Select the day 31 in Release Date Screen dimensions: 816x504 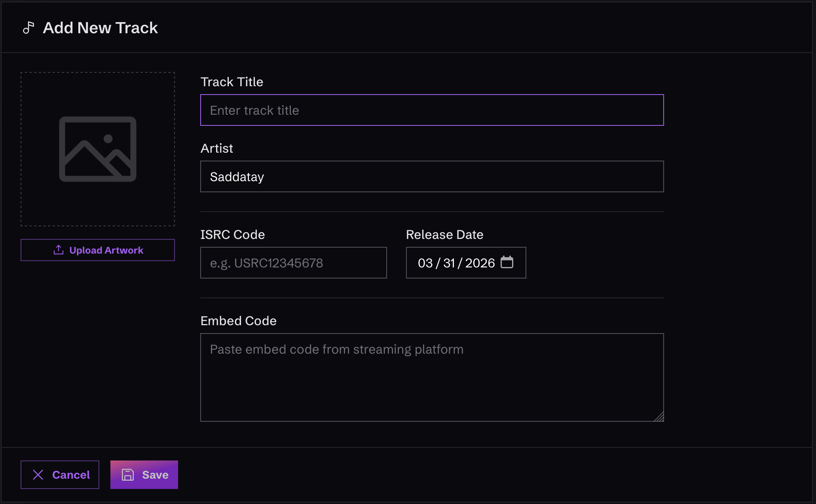(449, 263)
